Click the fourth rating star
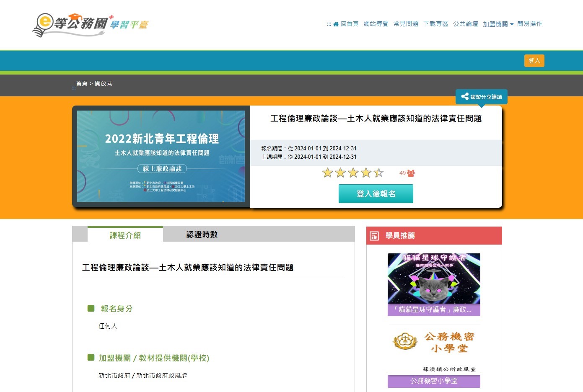Image resolution: width=583 pixels, height=392 pixels. pyautogui.click(x=366, y=173)
